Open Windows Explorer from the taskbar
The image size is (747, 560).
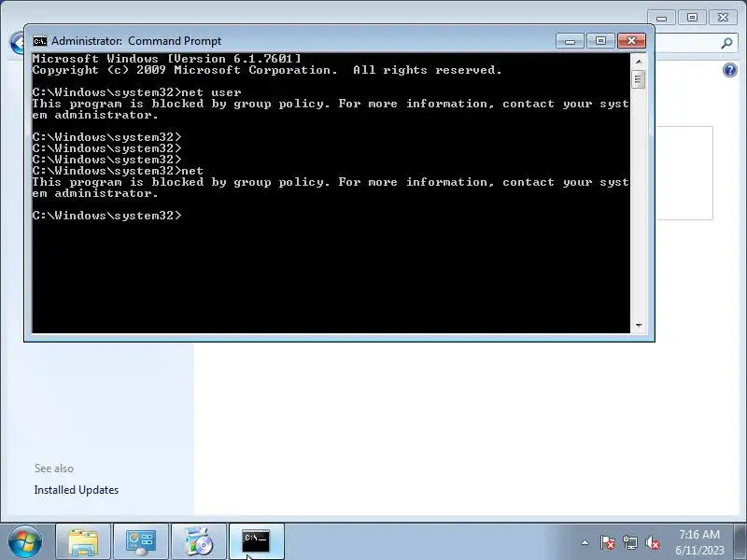[x=83, y=542]
